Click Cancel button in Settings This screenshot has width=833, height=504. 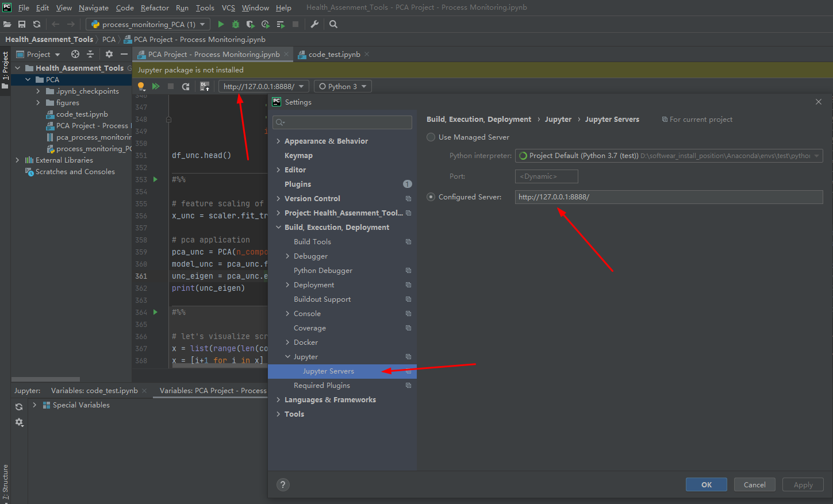click(755, 484)
